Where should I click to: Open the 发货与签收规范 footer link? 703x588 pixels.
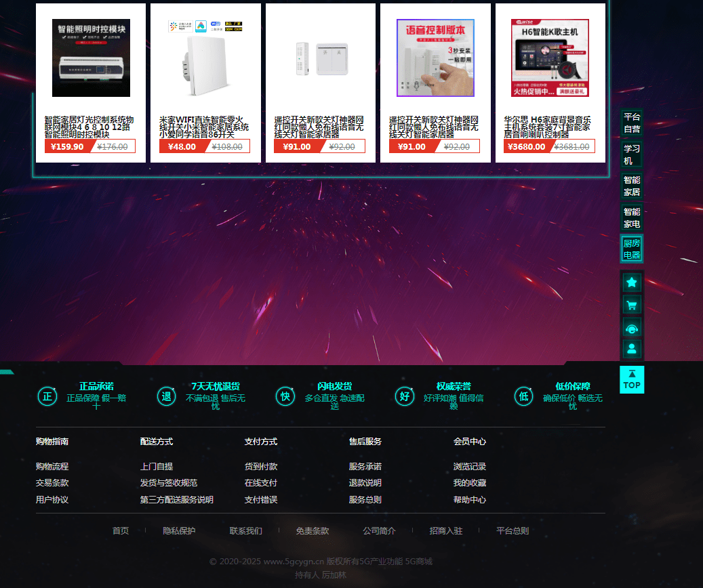(169, 483)
